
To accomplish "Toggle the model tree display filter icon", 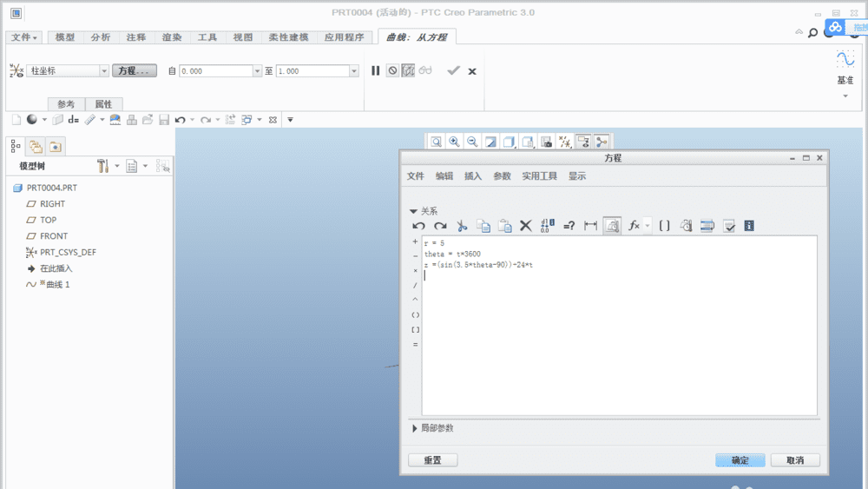I will (163, 166).
